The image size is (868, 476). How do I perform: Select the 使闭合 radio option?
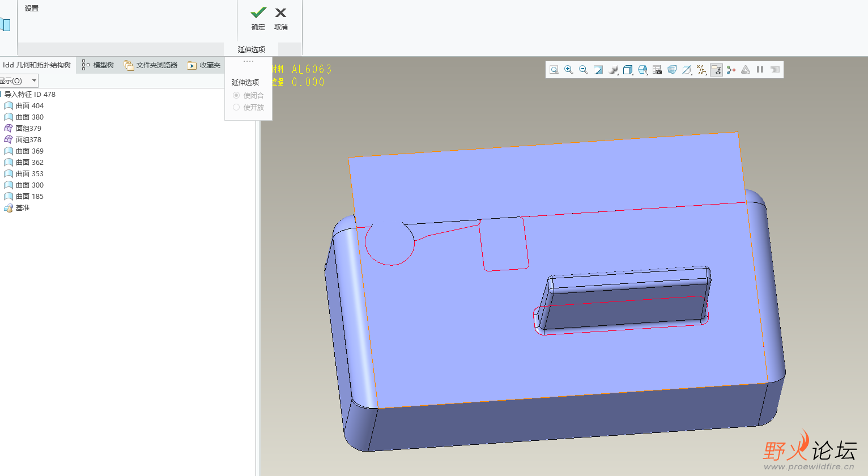tap(236, 95)
